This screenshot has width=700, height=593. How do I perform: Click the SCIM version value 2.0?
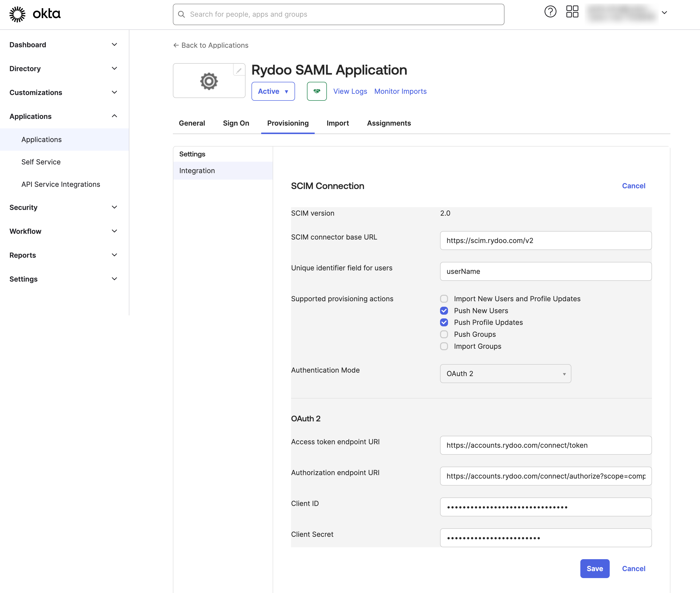coord(445,213)
